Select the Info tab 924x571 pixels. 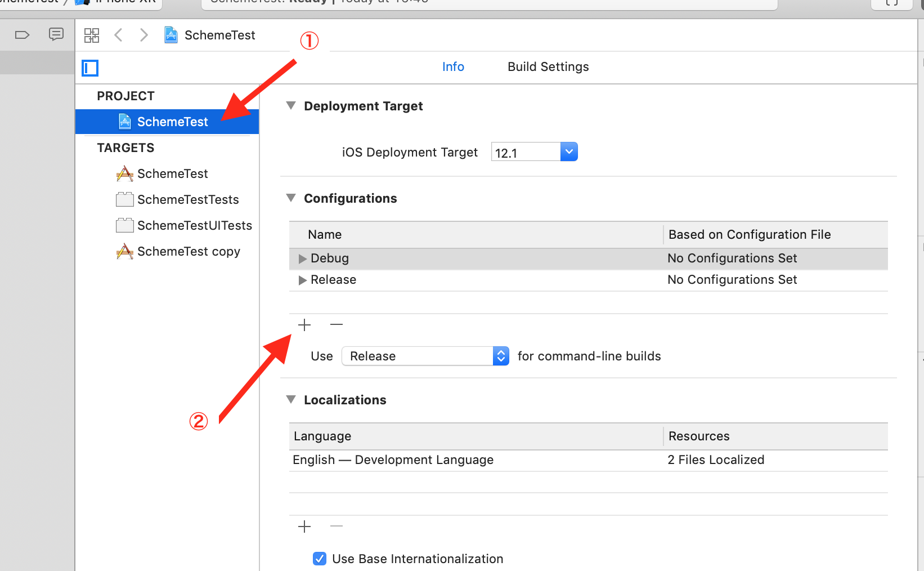(x=453, y=67)
